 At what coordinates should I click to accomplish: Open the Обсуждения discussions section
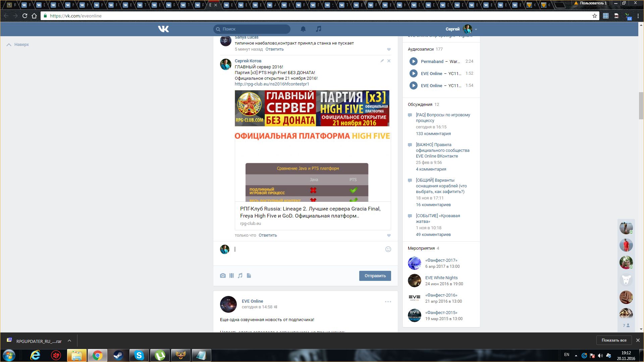[420, 105]
